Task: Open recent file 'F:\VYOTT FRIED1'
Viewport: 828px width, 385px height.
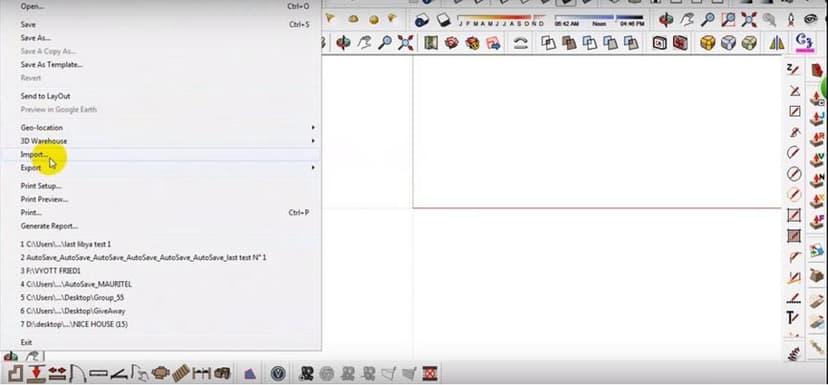Action: pyautogui.click(x=51, y=271)
